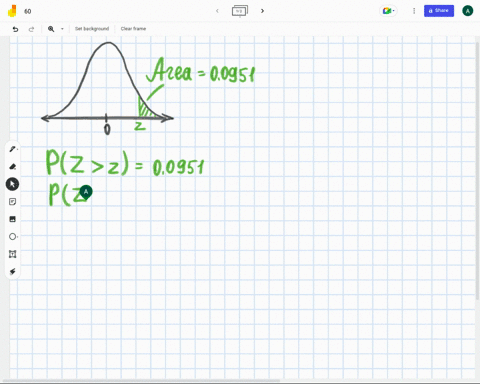Activate the Laser pointer tool
The image size is (480, 384).
[12, 271]
